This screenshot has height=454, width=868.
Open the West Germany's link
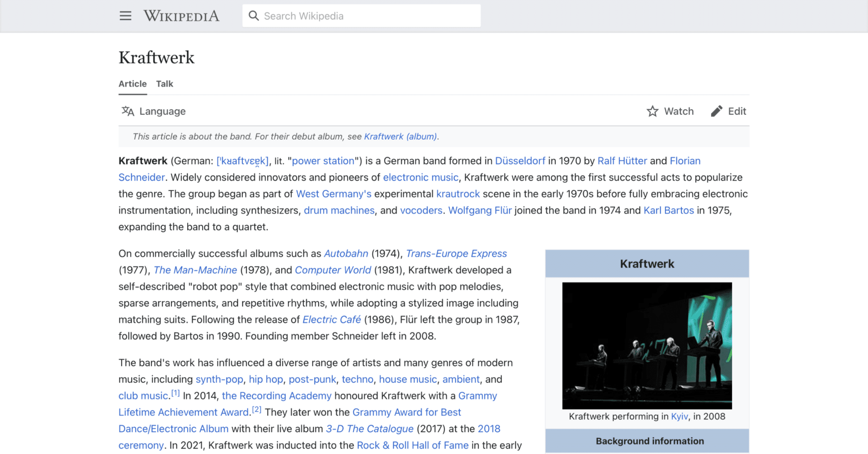pyautogui.click(x=334, y=194)
